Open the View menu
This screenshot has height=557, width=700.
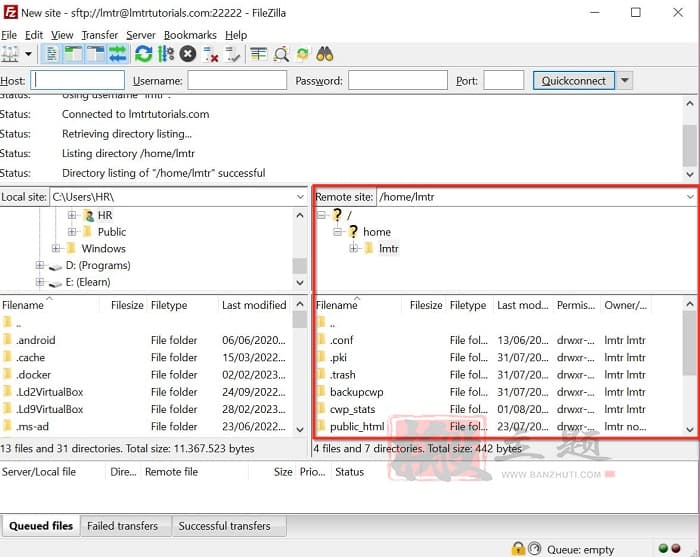tap(62, 35)
